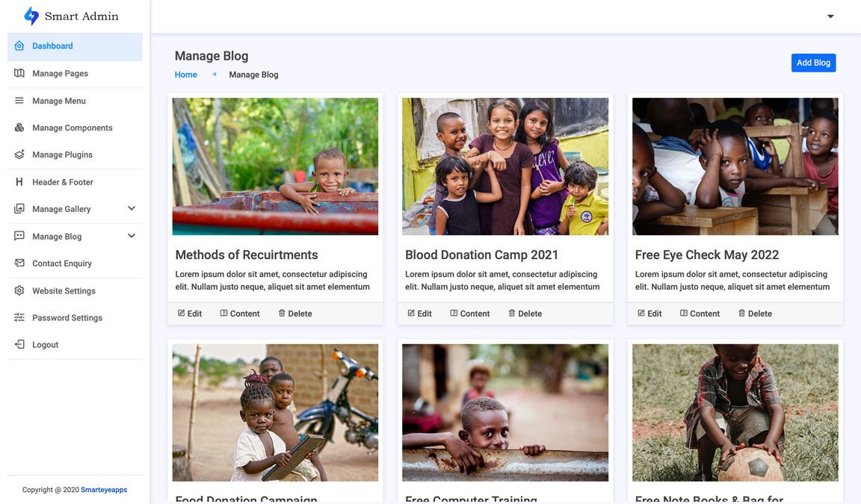The image size is (861, 504).
Task: Expand the Manage Blog submenu chevron
Action: coord(132,236)
